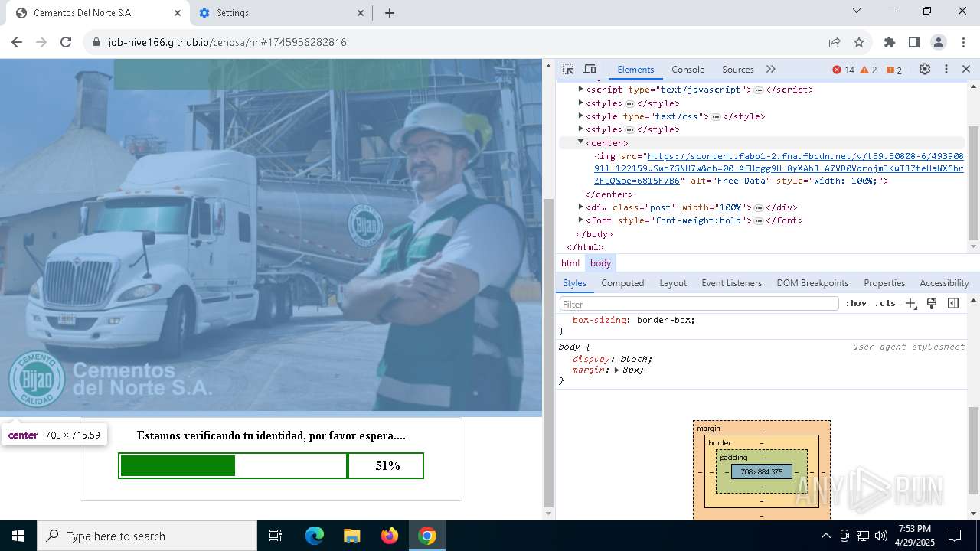Click the address bar URL
This screenshot has width=980, height=551.
coord(227,42)
